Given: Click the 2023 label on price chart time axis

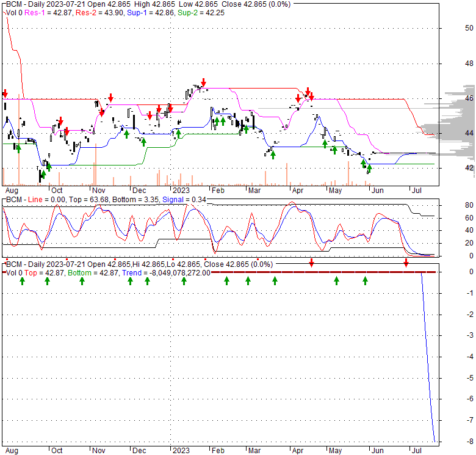Looking at the screenshot, I should 181,191.
